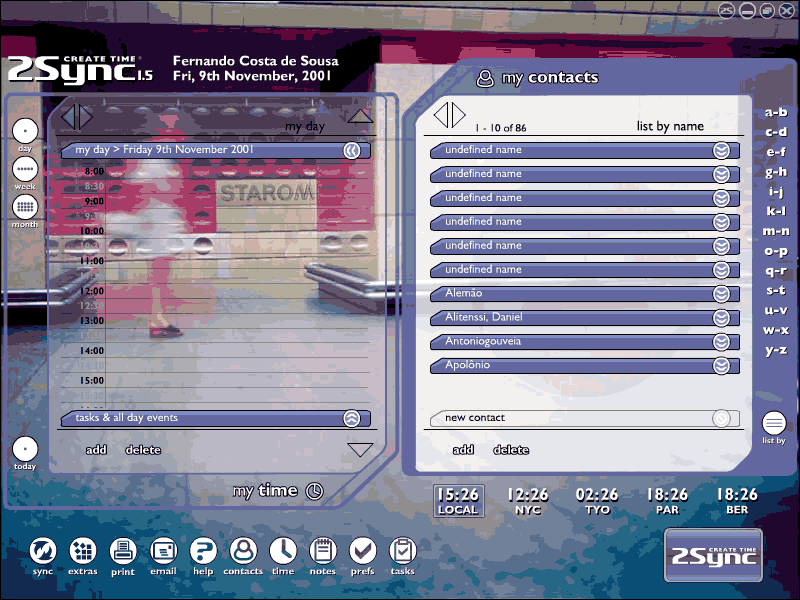Open the notes icon
Viewport: 800px width, 600px height.
[x=323, y=550]
